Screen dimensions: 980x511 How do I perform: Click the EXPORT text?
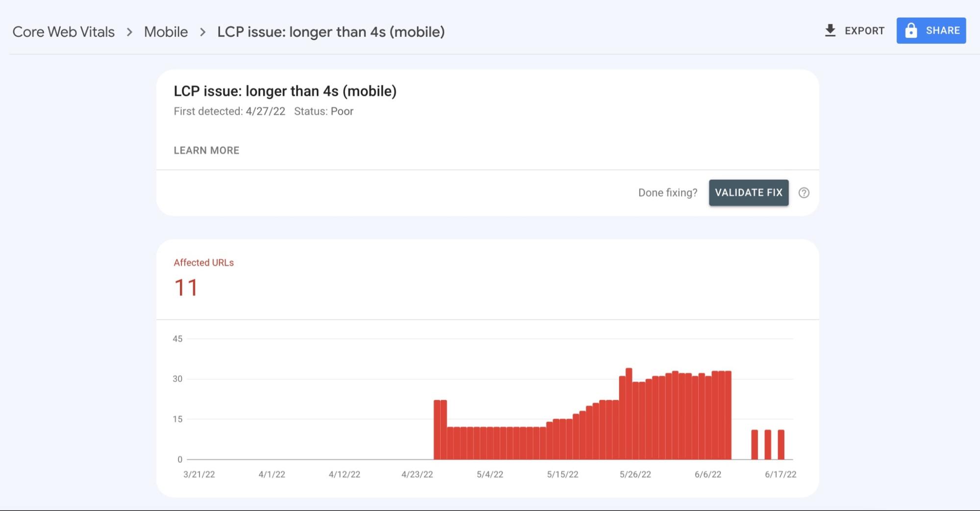point(864,30)
